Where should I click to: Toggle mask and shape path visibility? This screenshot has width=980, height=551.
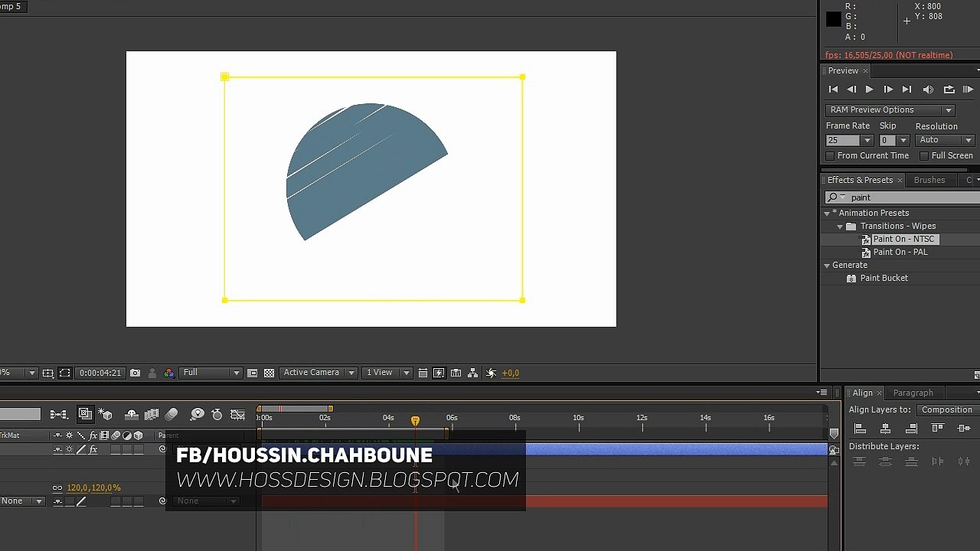65,373
